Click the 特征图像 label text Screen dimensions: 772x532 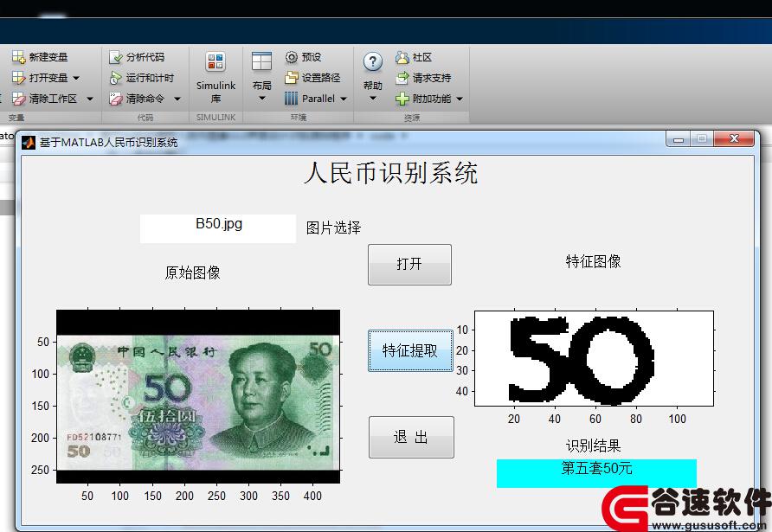[593, 261]
